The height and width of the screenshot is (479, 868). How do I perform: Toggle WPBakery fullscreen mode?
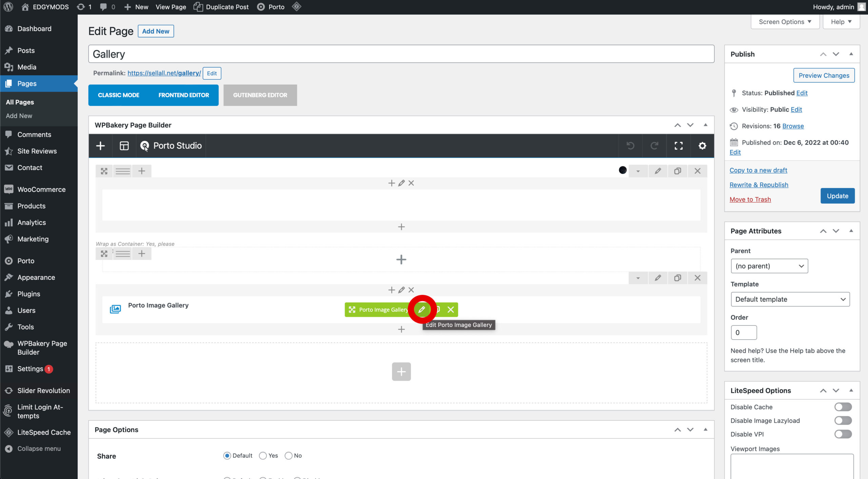pos(678,146)
